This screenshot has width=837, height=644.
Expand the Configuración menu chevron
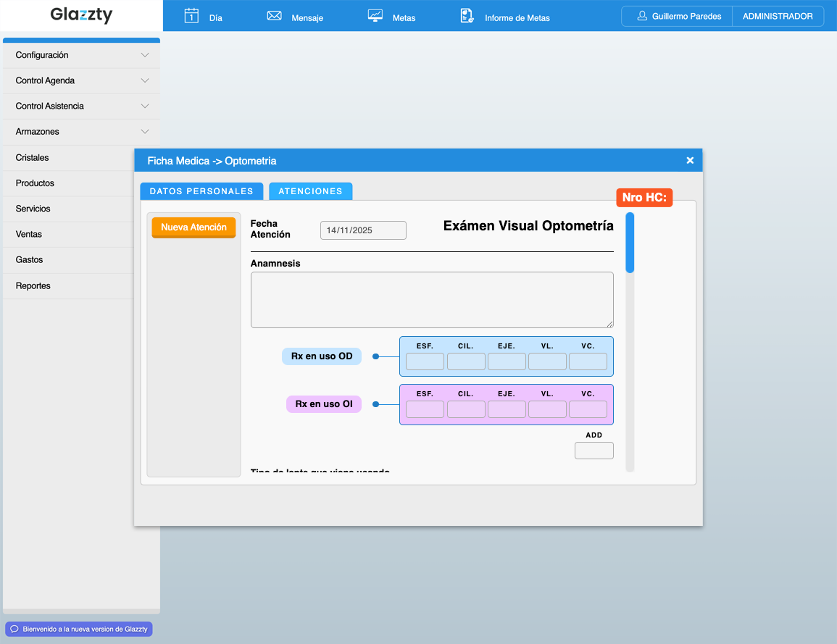tap(145, 55)
